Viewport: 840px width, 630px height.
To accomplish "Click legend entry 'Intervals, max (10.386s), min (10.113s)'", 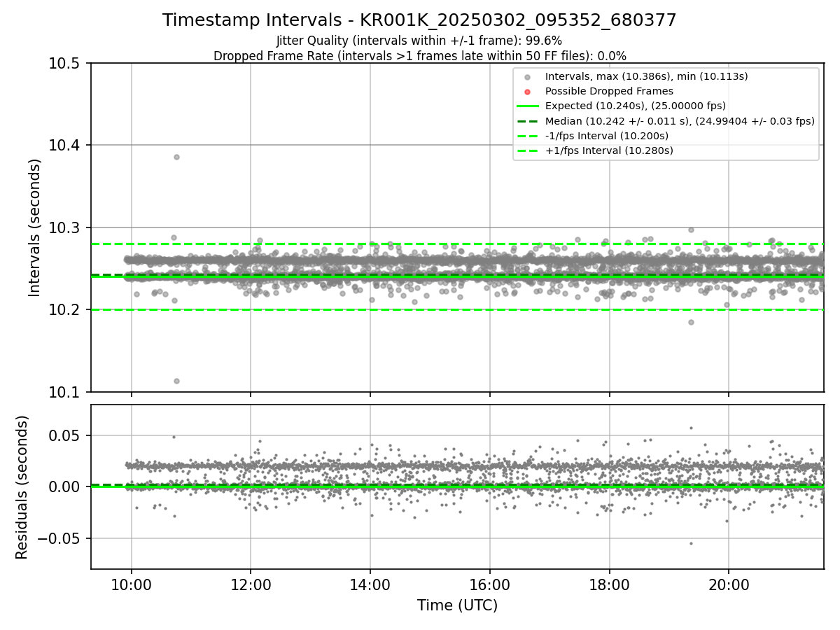I will pyautogui.click(x=647, y=76).
